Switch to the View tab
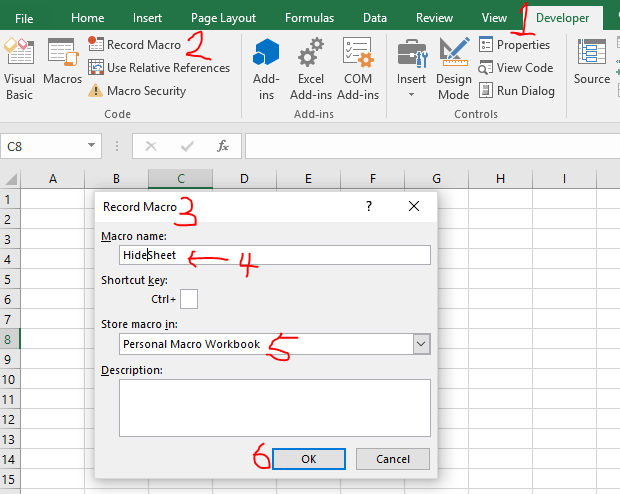This screenshot has width=620, height=494. point(494,18)
